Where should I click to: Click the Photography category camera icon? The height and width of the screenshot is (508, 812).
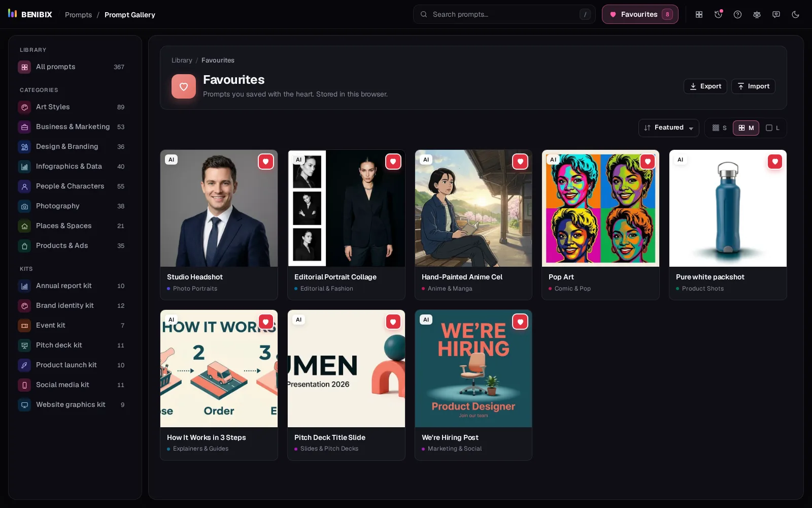[x=24, y=206]
